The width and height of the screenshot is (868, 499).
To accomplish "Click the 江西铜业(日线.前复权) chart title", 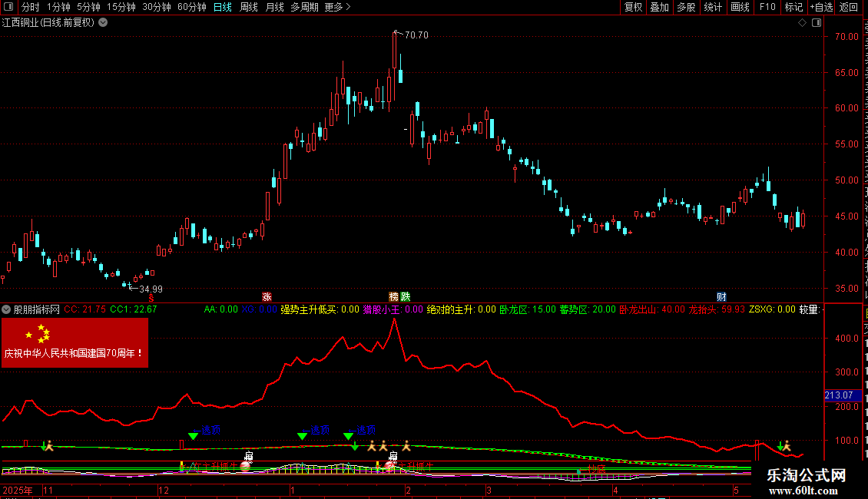I will point(48,23).
